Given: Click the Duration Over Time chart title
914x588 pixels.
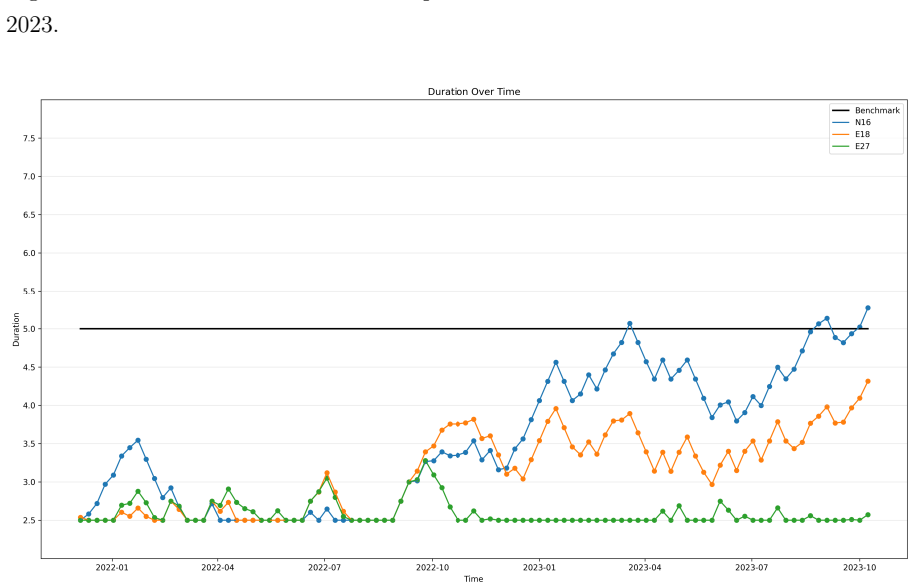Looking at the screenshot, I should pos(473,92).
